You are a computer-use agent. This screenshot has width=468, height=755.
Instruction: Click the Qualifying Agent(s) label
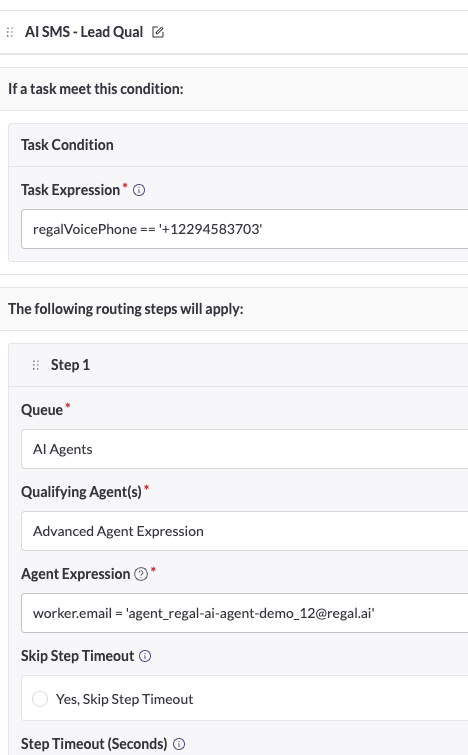[x=81, y=492]
